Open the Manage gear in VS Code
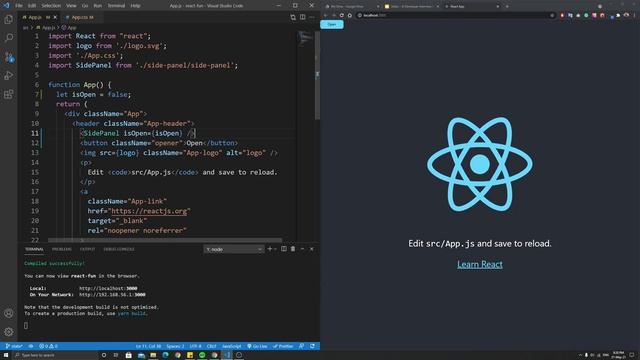640x360 pixels. coord(9,332)
